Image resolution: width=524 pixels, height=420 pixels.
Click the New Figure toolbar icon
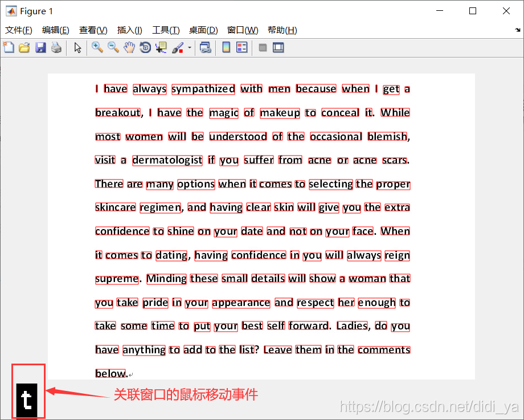(9, 47)
